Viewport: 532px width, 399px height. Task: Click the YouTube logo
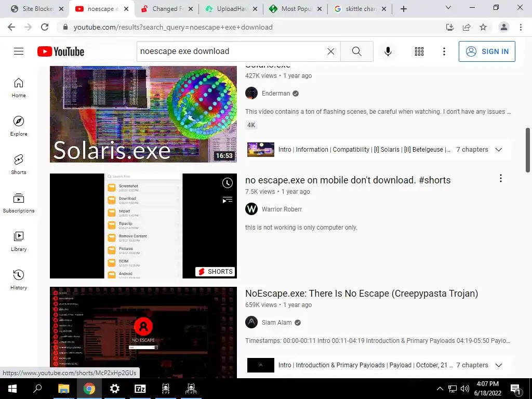click(x=61, y=51)
